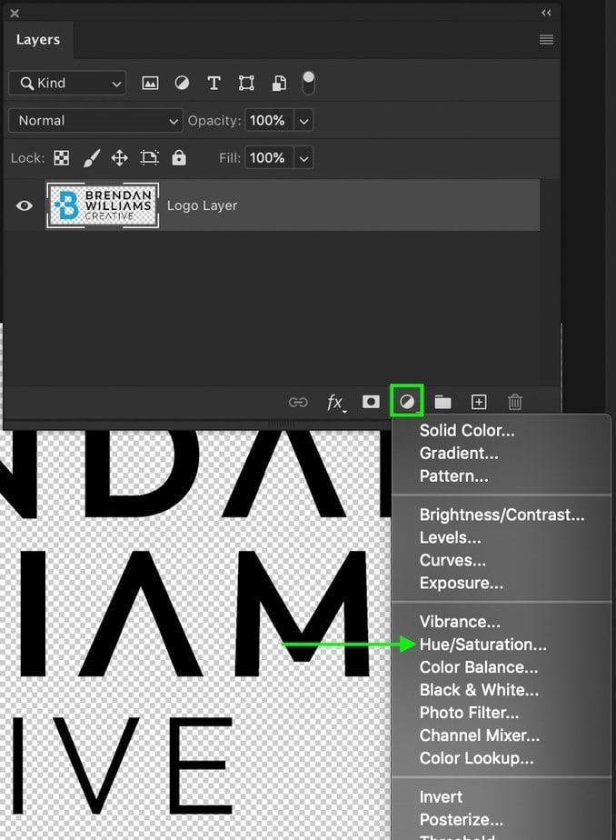Click the new adjustment layer icon

(x=407, y=401)
